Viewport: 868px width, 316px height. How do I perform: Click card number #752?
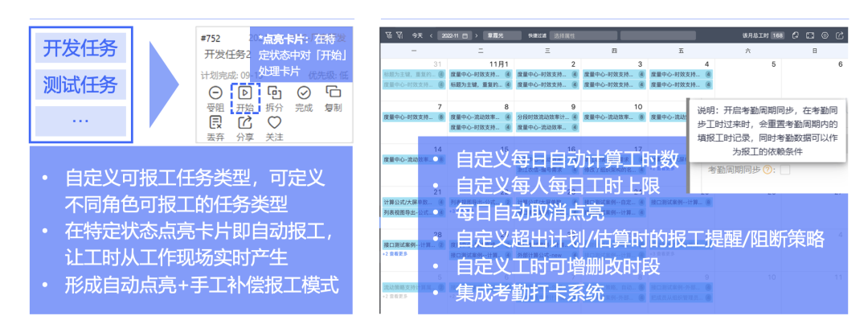211,39
